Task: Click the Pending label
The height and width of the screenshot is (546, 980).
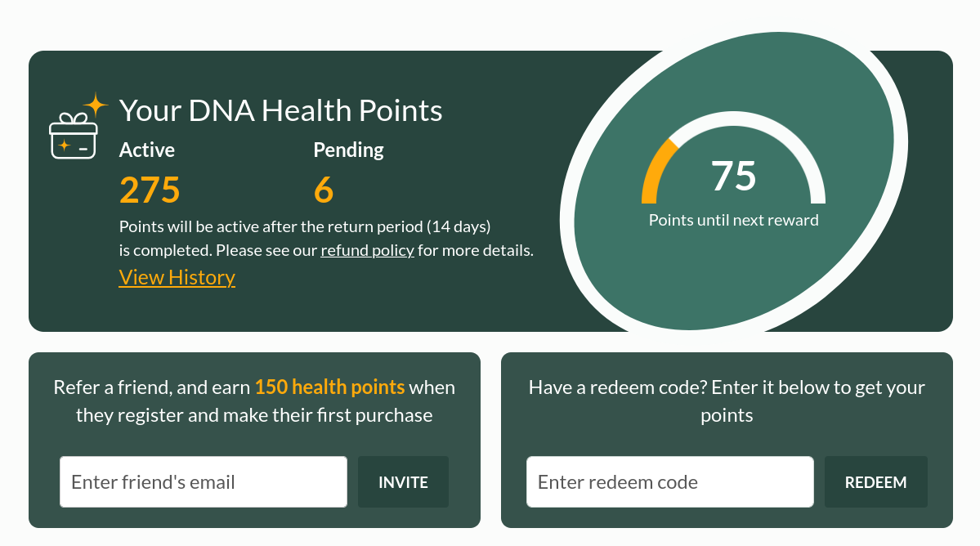Action: (x=348, y=150)
